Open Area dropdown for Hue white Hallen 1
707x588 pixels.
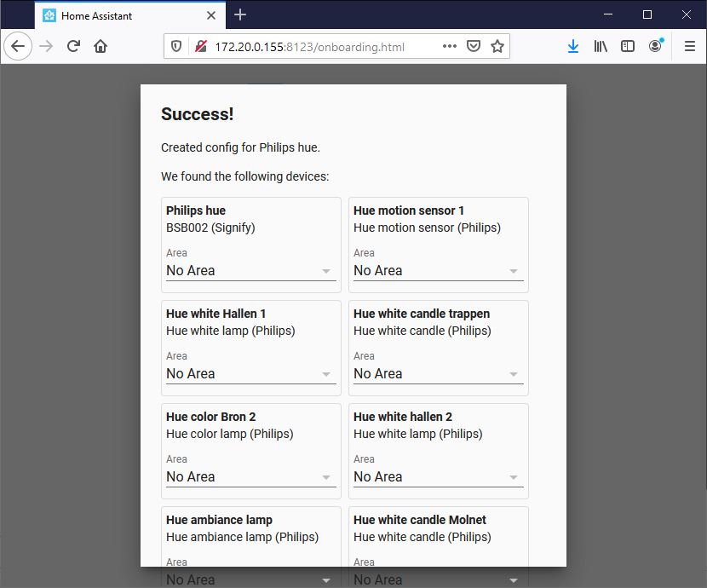click(251, 374)
